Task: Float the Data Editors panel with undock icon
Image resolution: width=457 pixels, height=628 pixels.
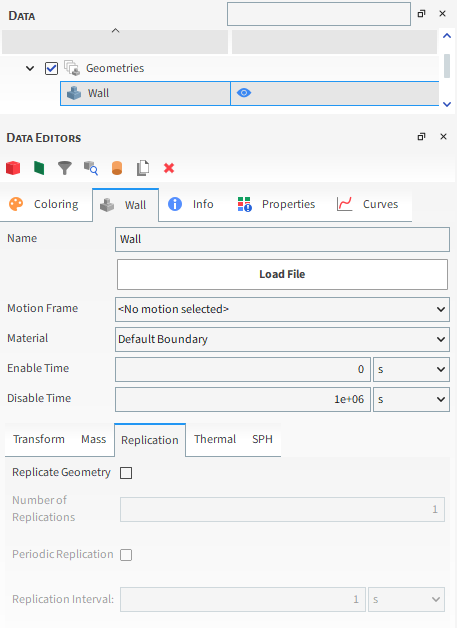Action: point(421,137)
